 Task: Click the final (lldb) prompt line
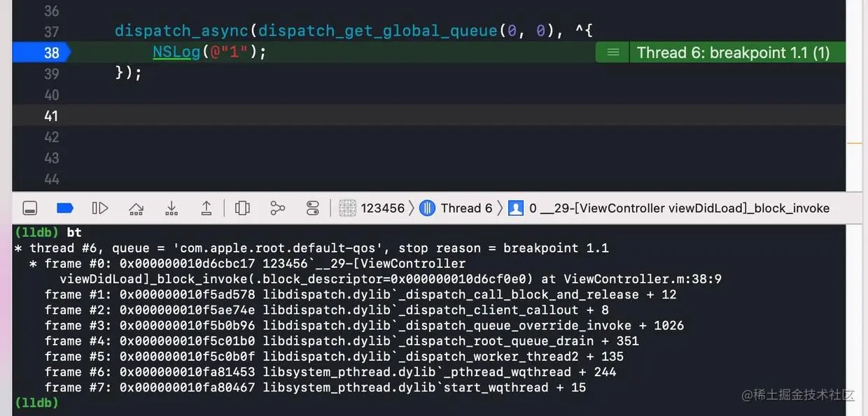[x=36, y=402]
